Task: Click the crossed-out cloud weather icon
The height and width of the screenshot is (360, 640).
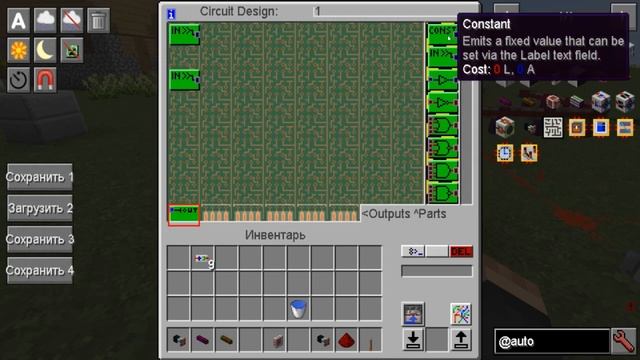Action: (x=72, y=20)
